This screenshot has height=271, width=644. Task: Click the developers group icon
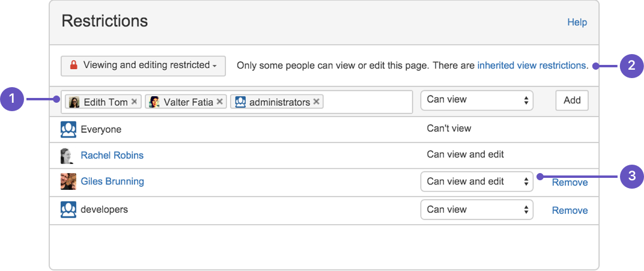(x=68, y=209)
